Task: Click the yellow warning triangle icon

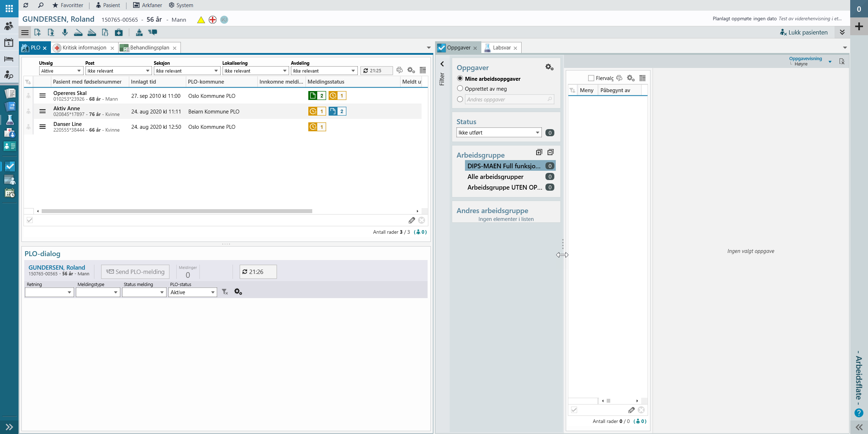Action: point(201,20)
